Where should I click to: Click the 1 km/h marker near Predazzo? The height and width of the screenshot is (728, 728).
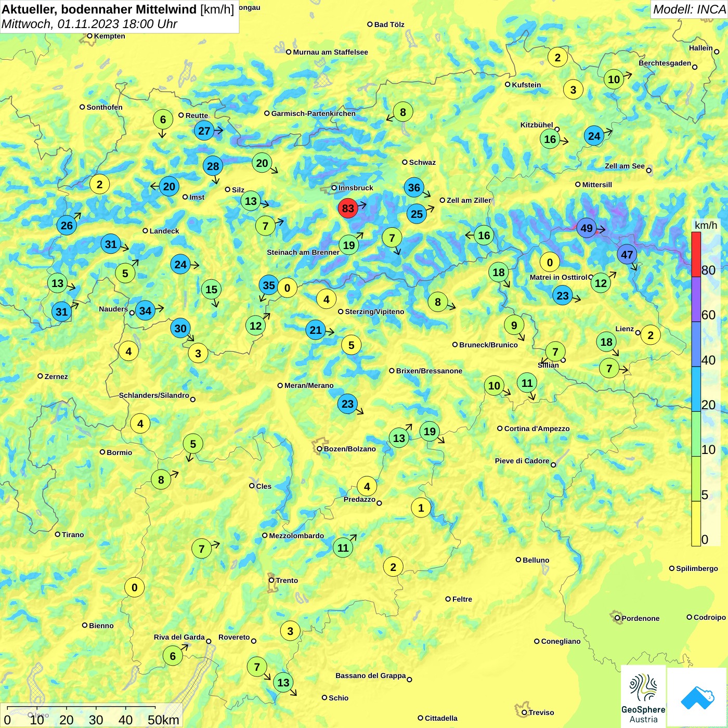[421, 508]
